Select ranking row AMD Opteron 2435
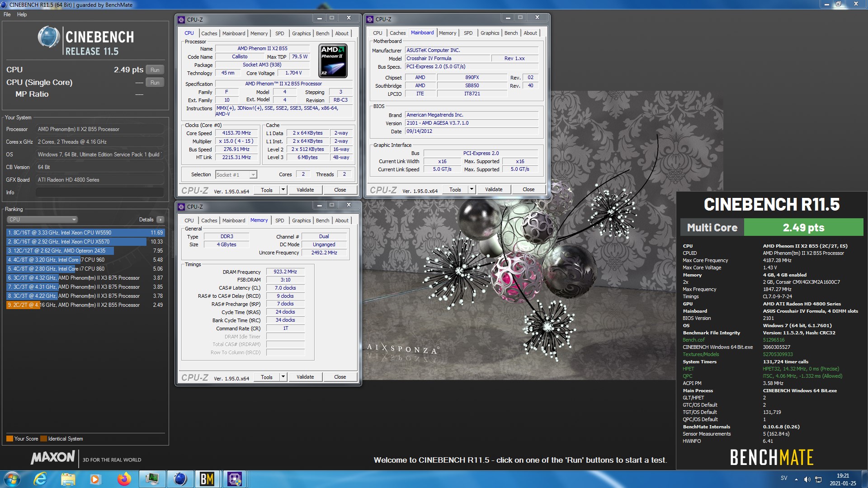 85,251
